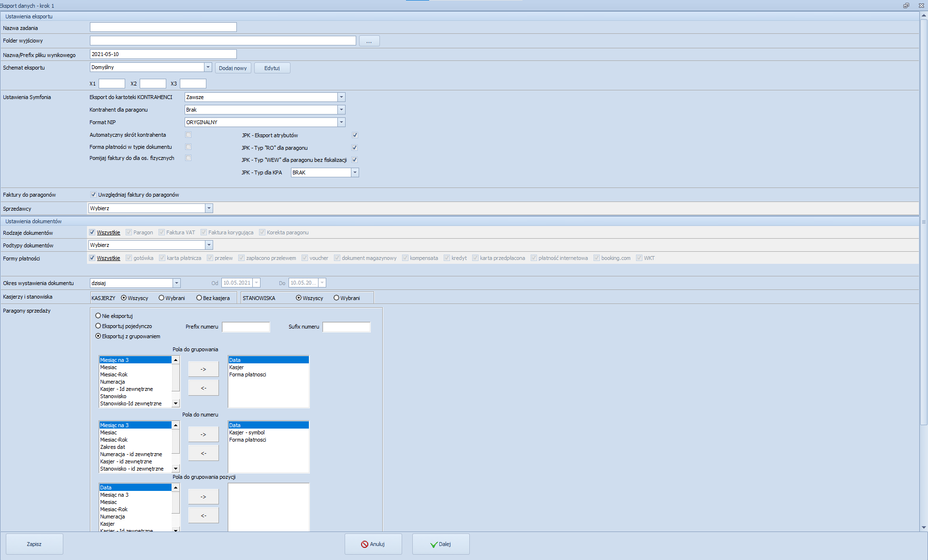Click the main vertical scrollbar

click(924, 222)
